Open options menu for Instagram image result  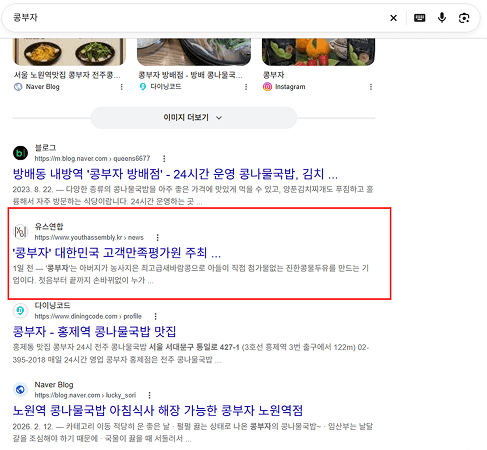pos(371,87)
